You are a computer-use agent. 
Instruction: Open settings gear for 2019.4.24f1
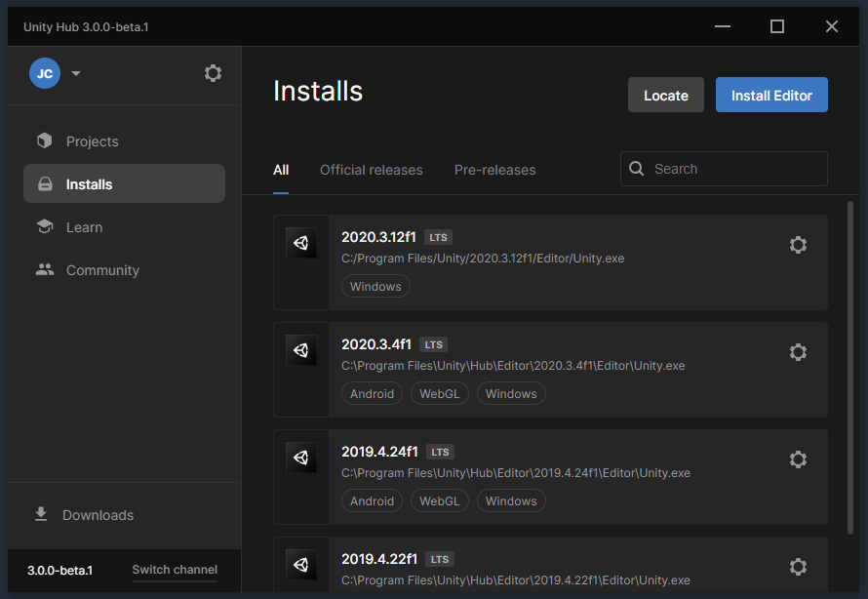[798, 459]
